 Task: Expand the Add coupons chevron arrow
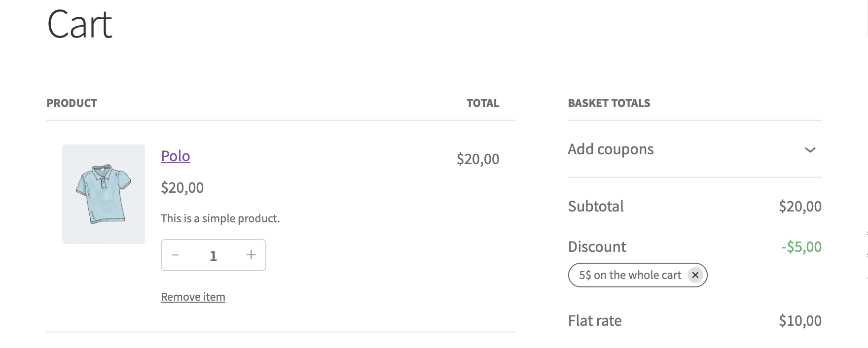pyautogui.click(x=810, y=150)
